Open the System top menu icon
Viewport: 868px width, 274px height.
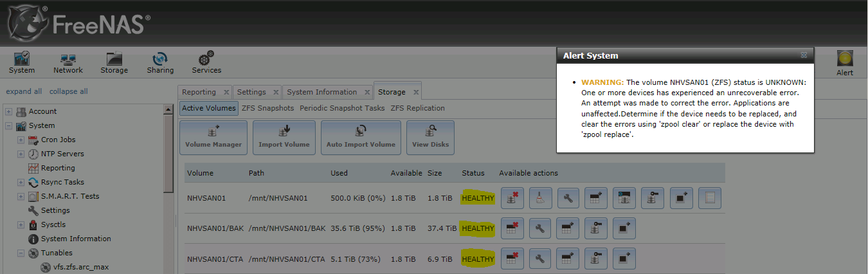coord(22,62)
